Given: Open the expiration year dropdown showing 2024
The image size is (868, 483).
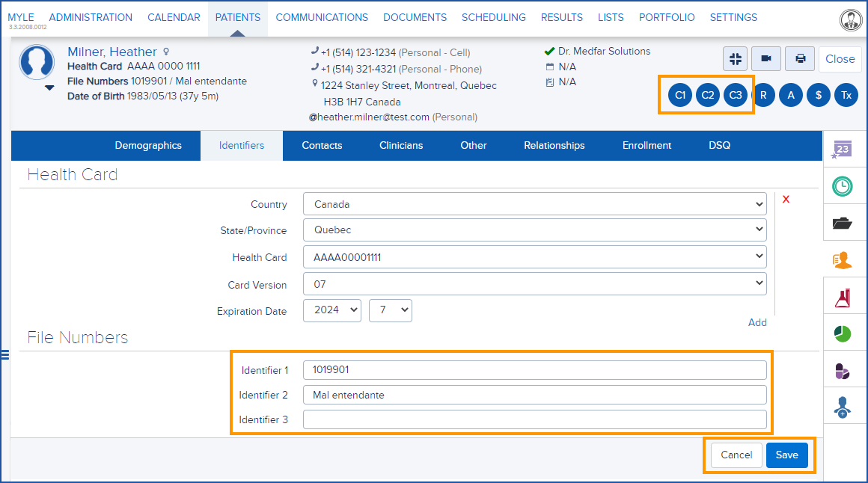Looking at the screenshot, I should tap(331, 310).
